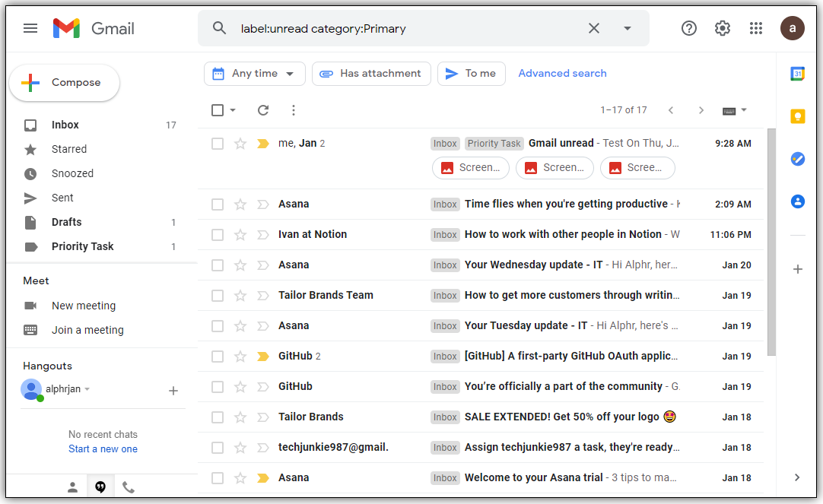823x504 pixels.
Task: Open input tools dropdown arrow
Action: (744, 110)
